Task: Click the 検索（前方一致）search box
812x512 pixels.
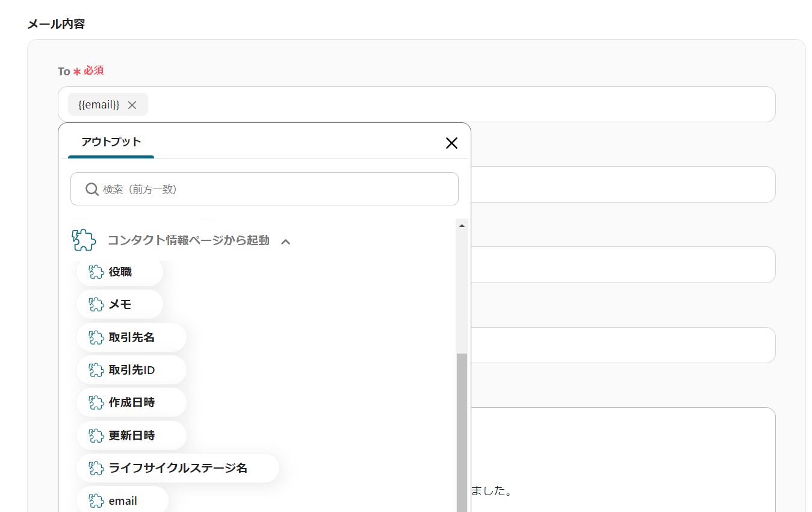Action: [264, 189]
